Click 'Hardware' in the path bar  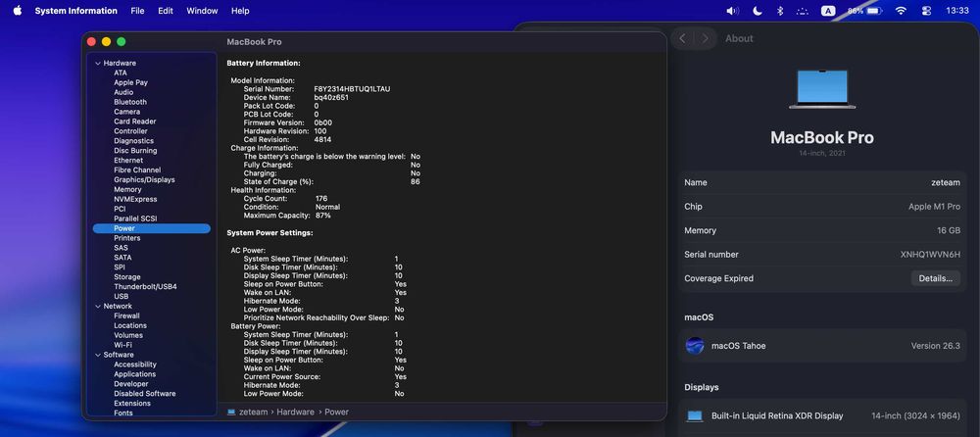click(x=296, y=412)
